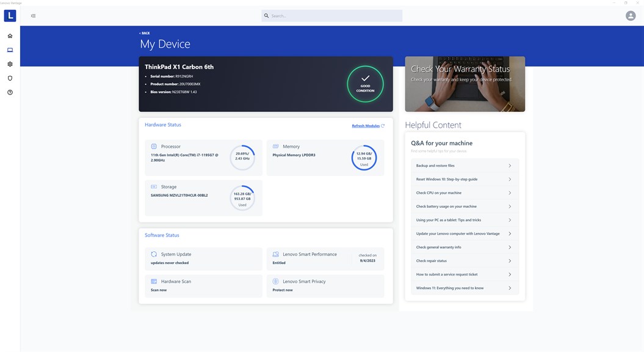Viewport: 644px width, 352px height.
Task: Click 'Scan now' under Hardware Scan
Action: pyautogui.click(x=159, y=290)
